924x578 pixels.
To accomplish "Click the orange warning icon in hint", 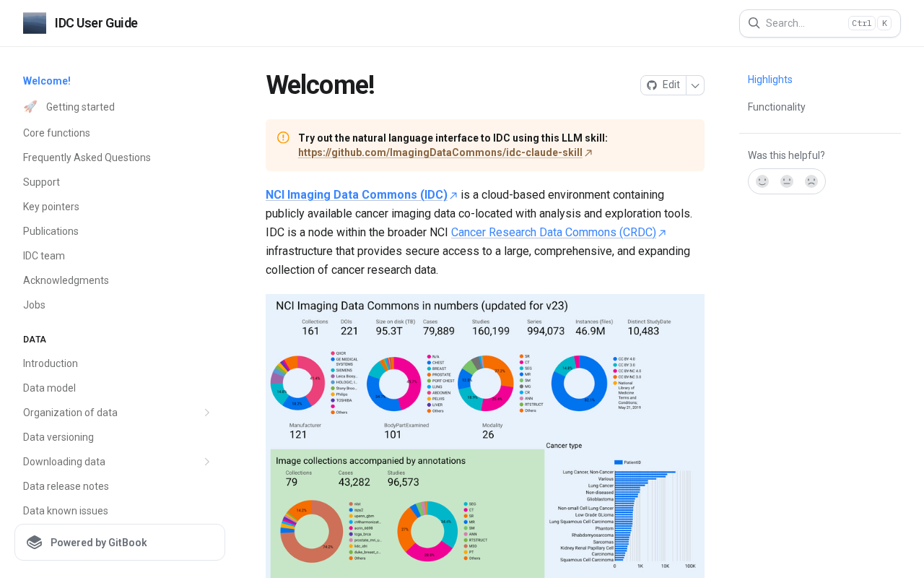I will pos(283,137).
